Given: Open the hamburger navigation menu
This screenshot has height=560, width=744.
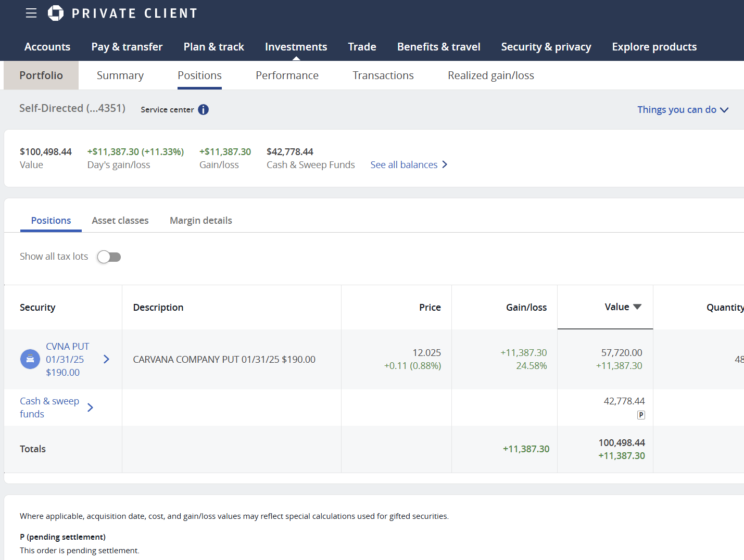Looking at the screenshot, I should coord(31,13).
